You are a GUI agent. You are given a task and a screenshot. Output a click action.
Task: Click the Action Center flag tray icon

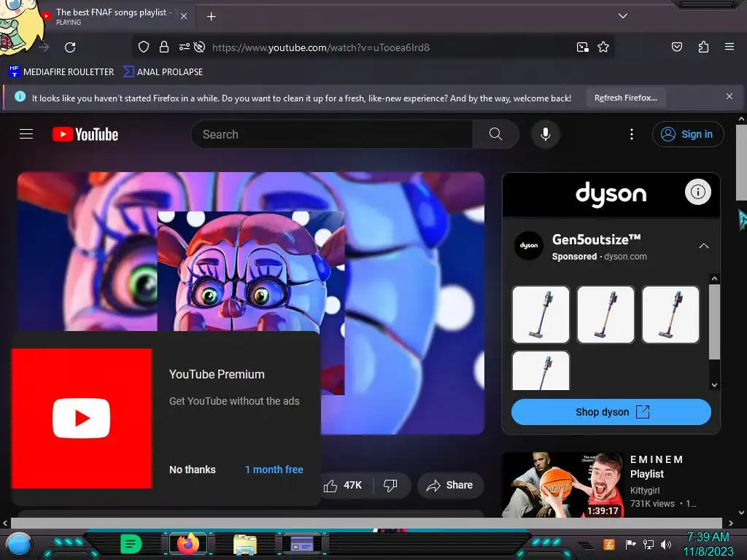coord(630,544)
